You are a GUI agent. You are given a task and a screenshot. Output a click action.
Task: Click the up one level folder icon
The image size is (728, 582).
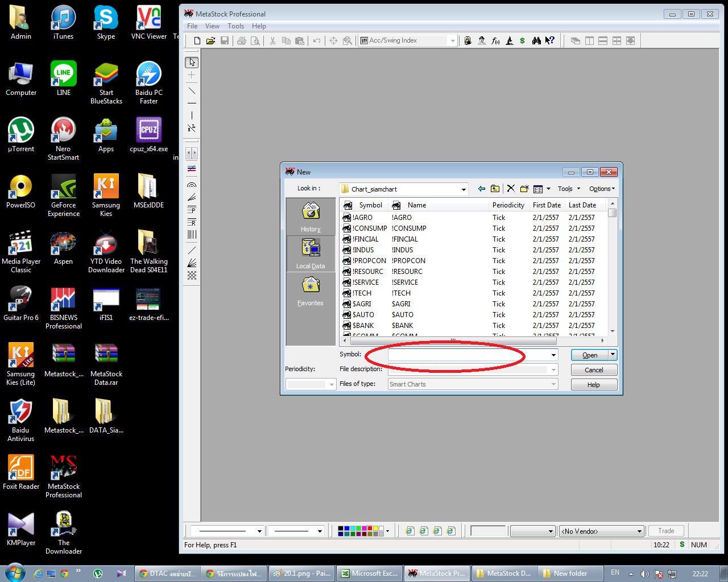click(x=495, y=189)
